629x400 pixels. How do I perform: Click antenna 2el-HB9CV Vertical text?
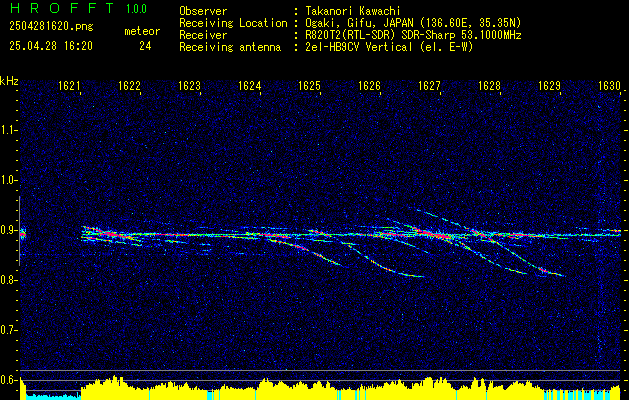[x=388, y=47]
